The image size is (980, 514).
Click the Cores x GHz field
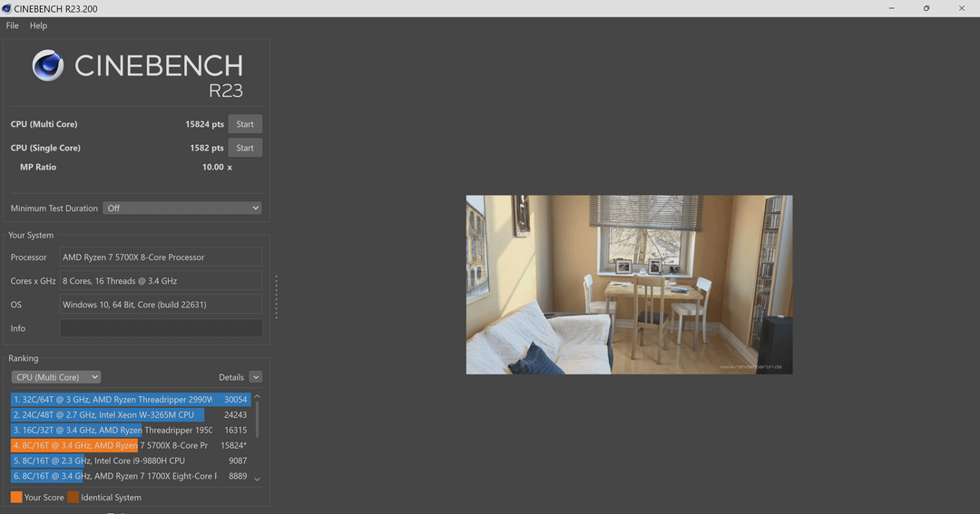162,281
